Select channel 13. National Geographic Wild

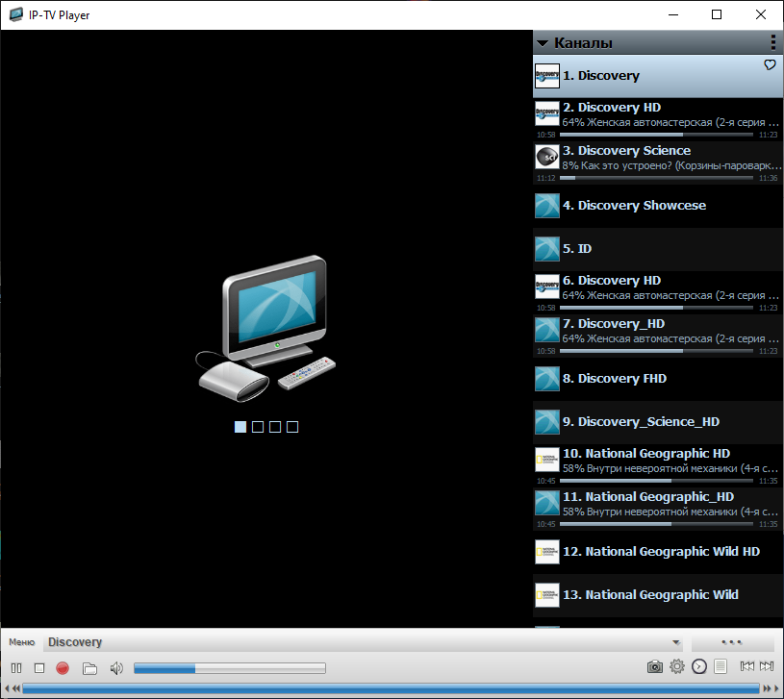point(658,595)
